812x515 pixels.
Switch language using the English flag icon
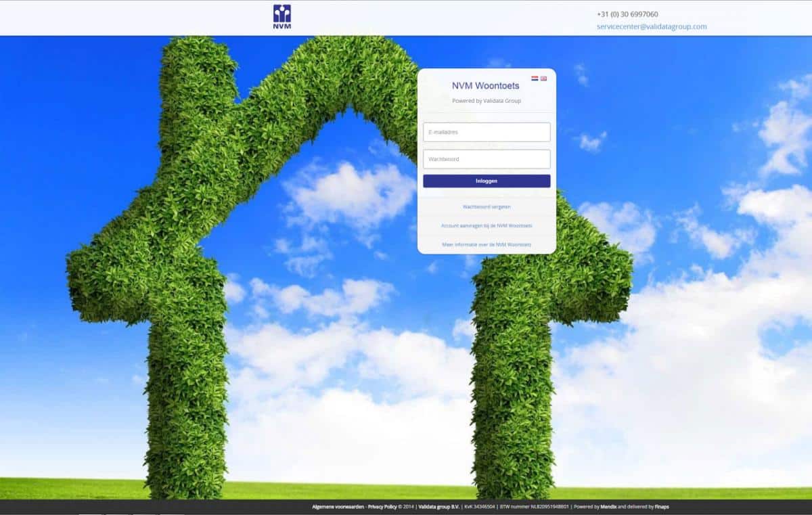tap(543, 79)
